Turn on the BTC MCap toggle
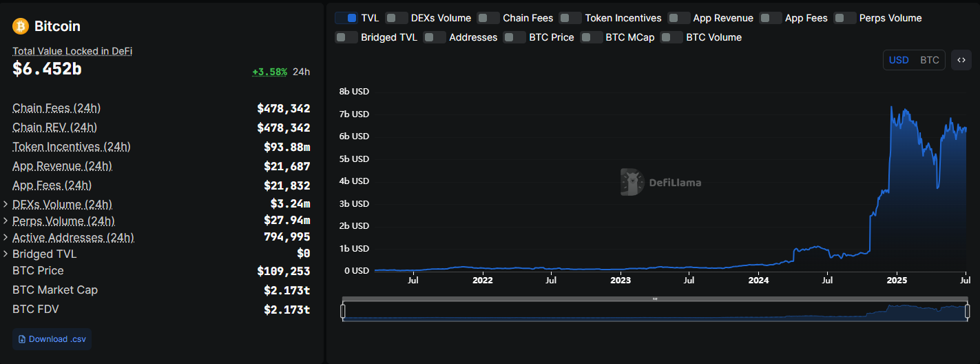 (591, 37)
